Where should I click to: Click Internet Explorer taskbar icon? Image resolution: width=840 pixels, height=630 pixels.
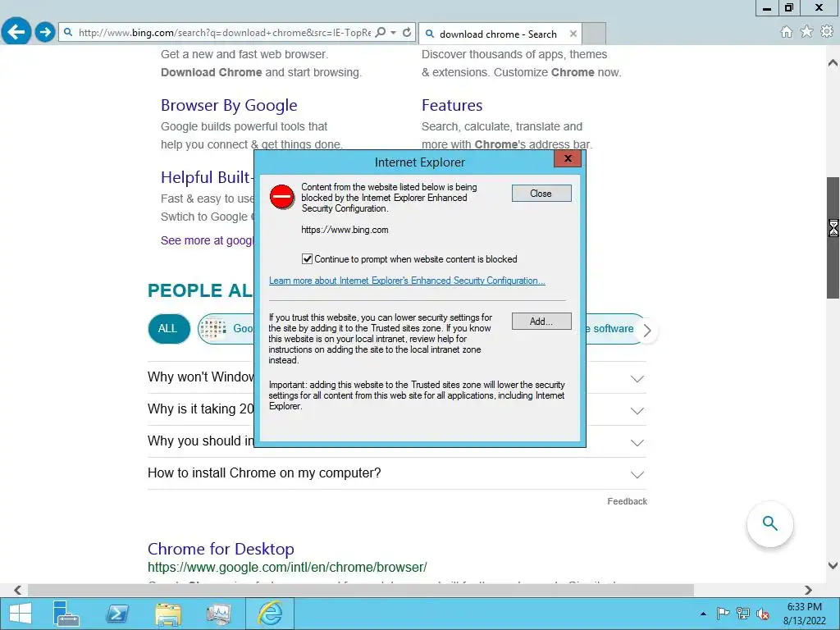270,614
